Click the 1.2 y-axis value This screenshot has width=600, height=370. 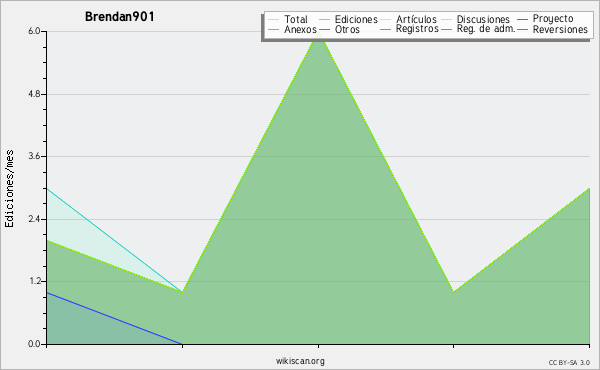point(34,282)
